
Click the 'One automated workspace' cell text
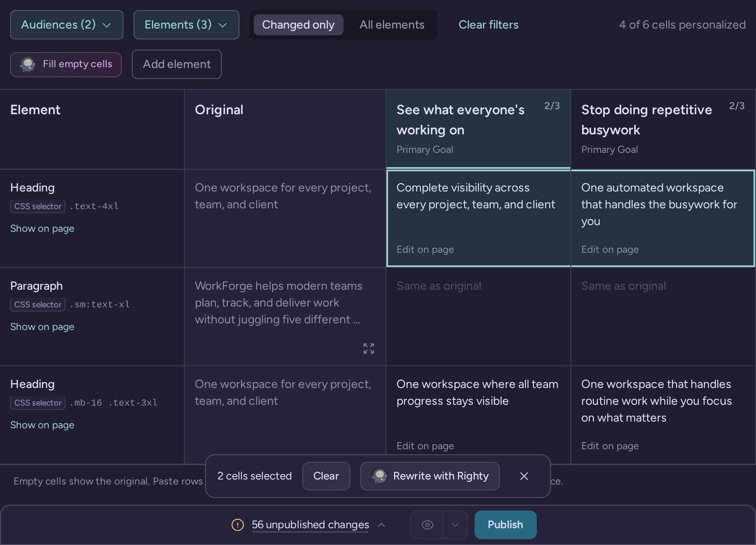[x=659, y=204]
